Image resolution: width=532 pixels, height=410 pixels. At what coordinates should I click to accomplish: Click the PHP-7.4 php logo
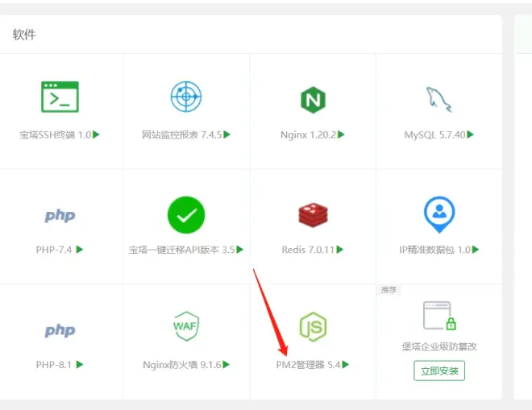coord(60,215)
